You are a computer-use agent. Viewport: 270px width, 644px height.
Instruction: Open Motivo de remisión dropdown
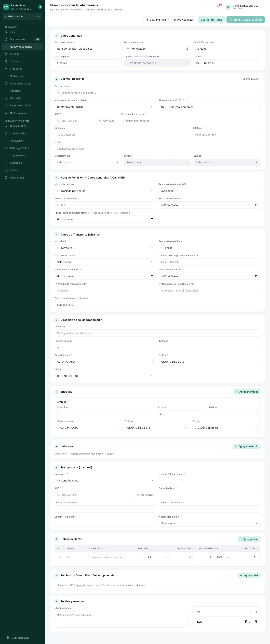tap(105, 191)
